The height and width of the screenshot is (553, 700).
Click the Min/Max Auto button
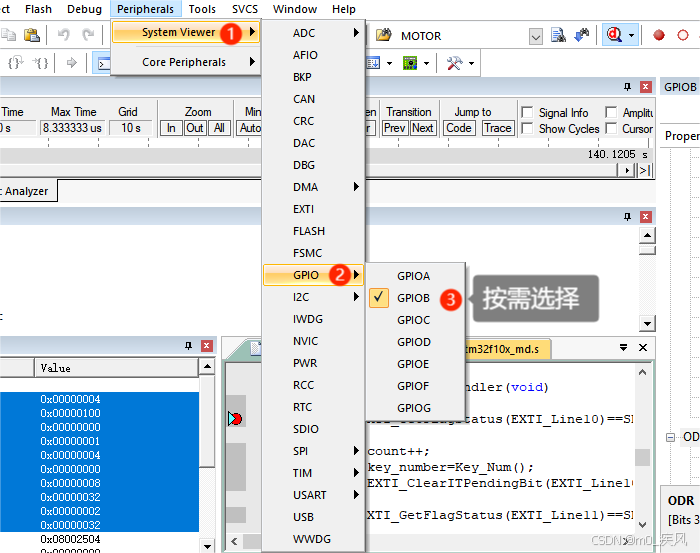[250, 128]
